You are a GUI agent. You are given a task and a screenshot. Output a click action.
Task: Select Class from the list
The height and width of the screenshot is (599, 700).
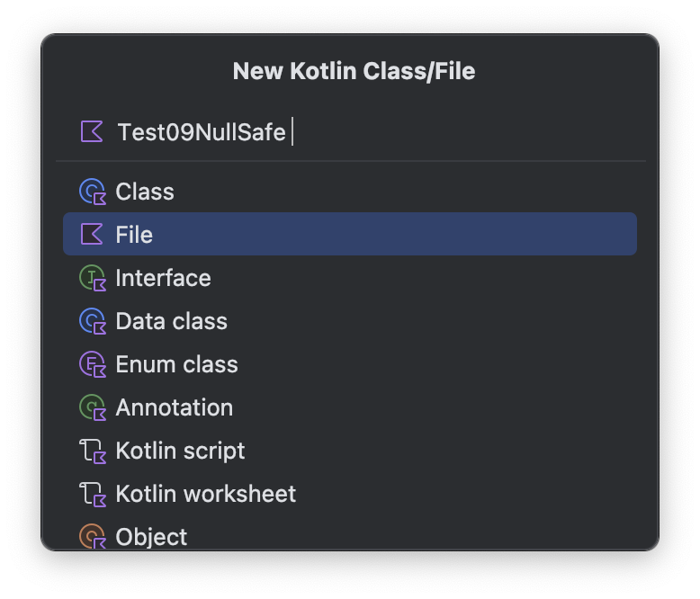[x=145, y=192]
